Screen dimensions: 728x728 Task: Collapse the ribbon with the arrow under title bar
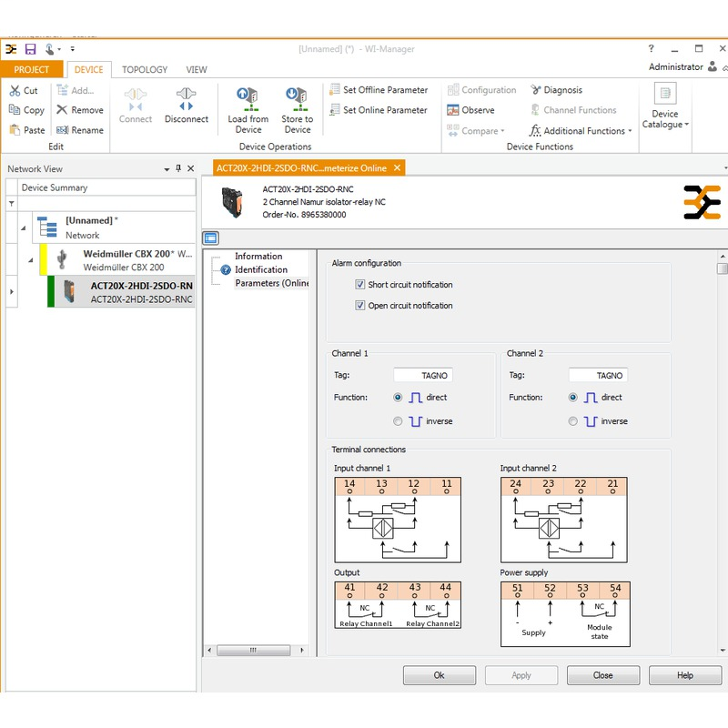[x=724, y=68]
